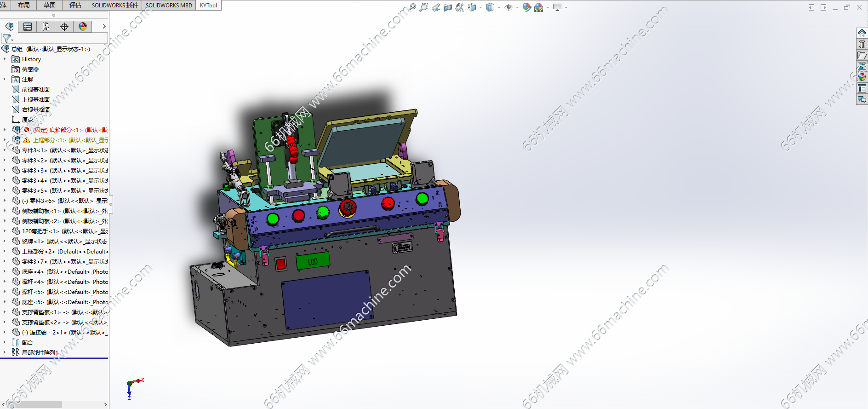This screenshot has width=868, height=409.
Task: Switch to DisplayManager color-ball tab
Action: [83, 27]
